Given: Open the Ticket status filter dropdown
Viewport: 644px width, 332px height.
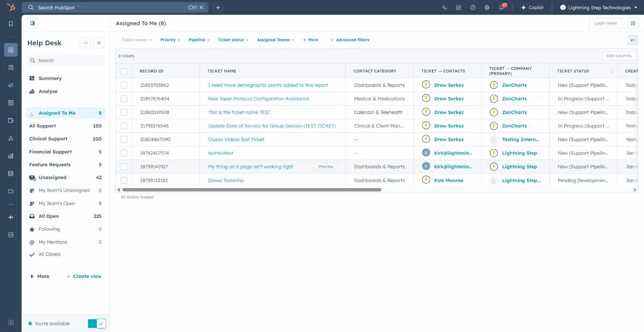Looking at the screenshot, I should point(233,40).
